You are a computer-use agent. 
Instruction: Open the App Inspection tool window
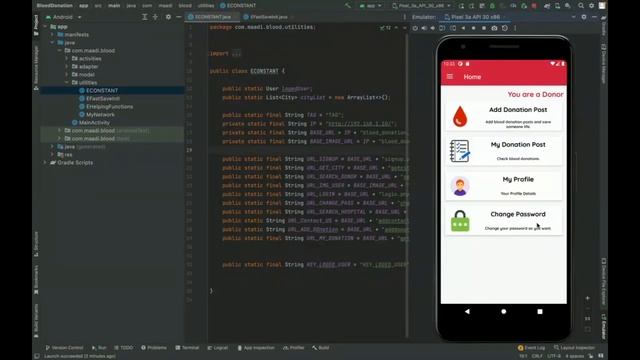pos(256,348)
